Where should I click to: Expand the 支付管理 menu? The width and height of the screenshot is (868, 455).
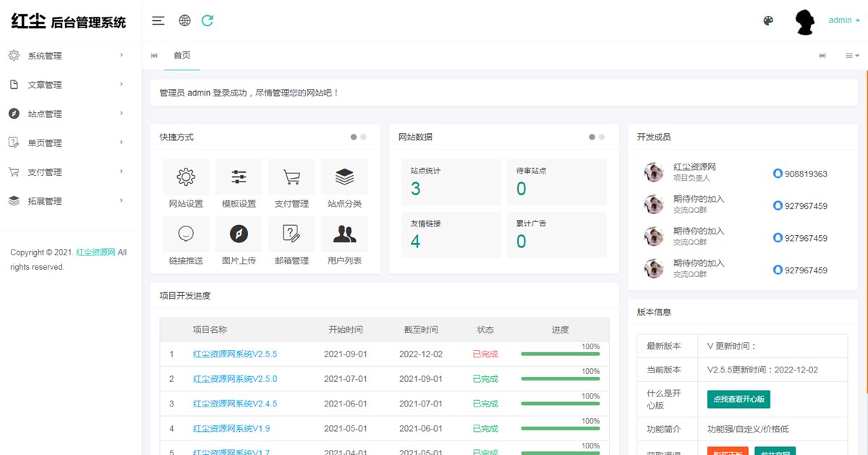[122, 171]
